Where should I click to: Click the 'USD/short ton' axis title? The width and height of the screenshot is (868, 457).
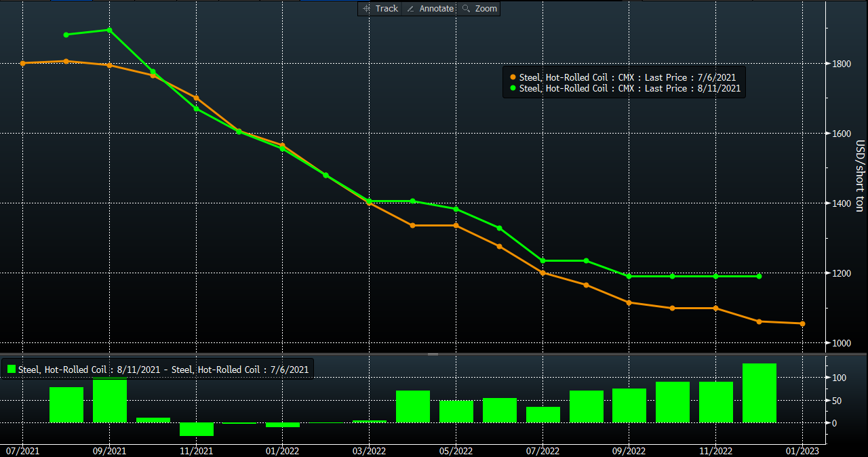(859, 176)
